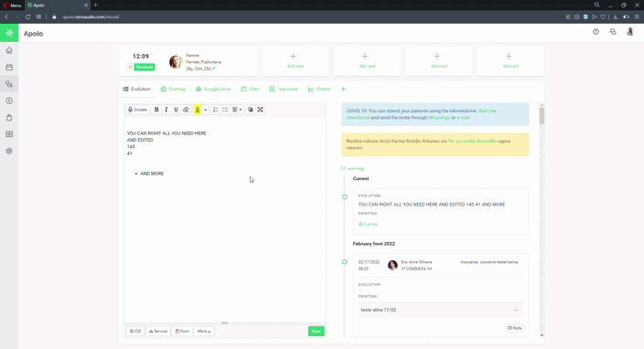Open the ellipsis menu on 'teste aline 17/02'
This screenshot has height=349, width=644.
pyautogui.click(x=515, y=310)
